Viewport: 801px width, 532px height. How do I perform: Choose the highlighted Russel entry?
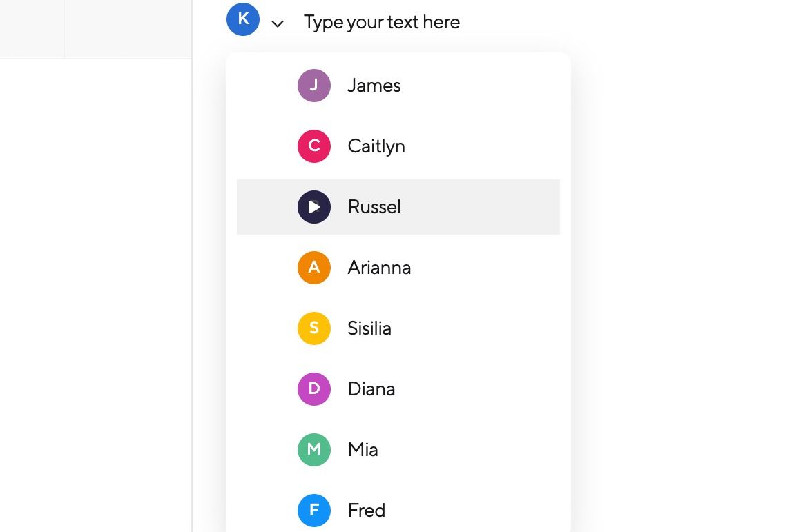398,207
